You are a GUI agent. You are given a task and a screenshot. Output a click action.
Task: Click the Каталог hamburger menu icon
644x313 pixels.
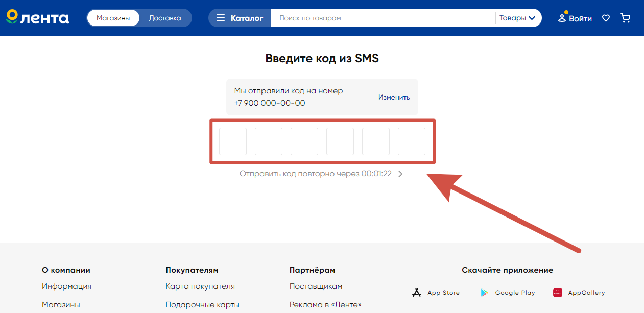(221, 18)
